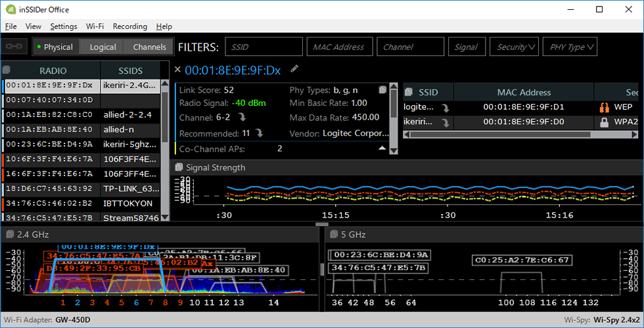Click the horizontal splitter handle above spectrum panels
Image resolution: width=644 pixels, height=328 pixels.
[322, 224]
